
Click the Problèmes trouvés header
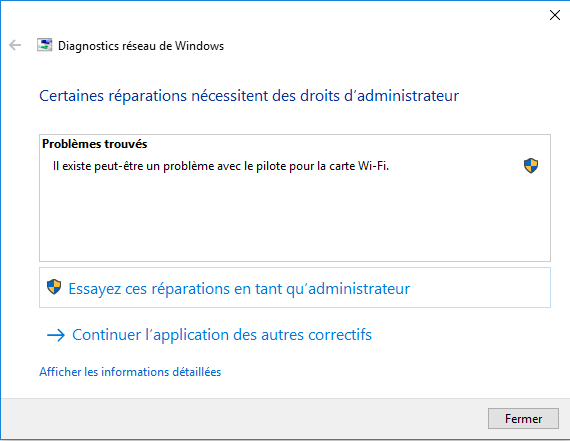pyautogui.click(x=95, y=144)
